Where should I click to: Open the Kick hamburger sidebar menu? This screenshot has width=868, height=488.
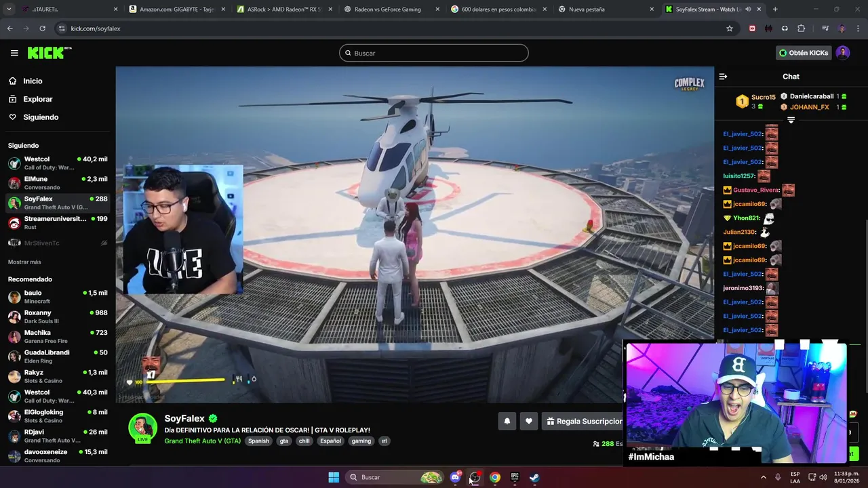click(x=14, y=53)
